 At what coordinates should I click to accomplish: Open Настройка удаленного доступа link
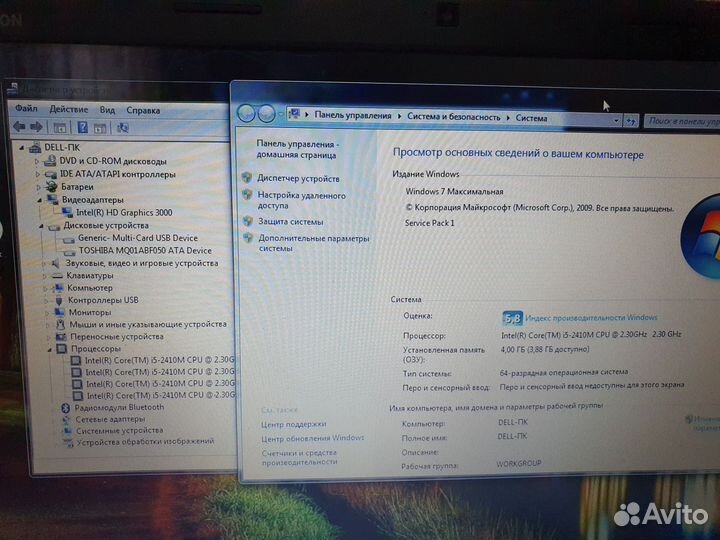pyautogui.click(x=301, y=201)
